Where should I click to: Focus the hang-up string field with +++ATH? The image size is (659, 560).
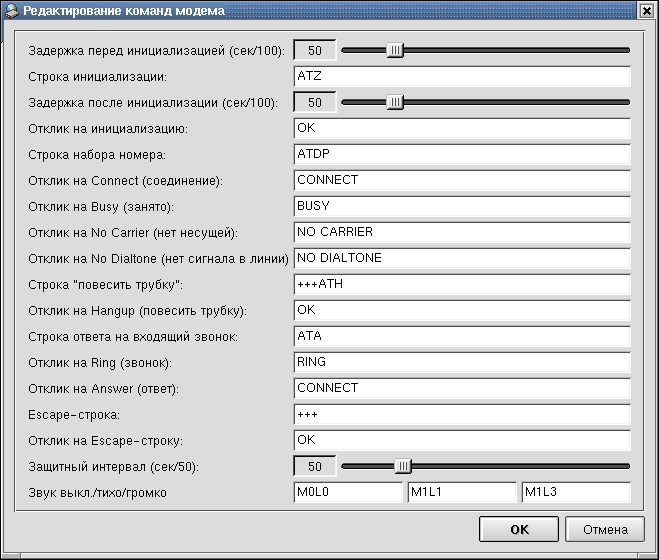(x=461, y=284)
